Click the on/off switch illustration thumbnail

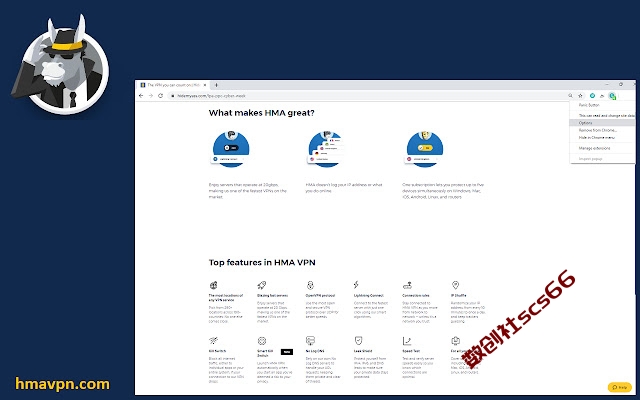click(x=231, y=149)
